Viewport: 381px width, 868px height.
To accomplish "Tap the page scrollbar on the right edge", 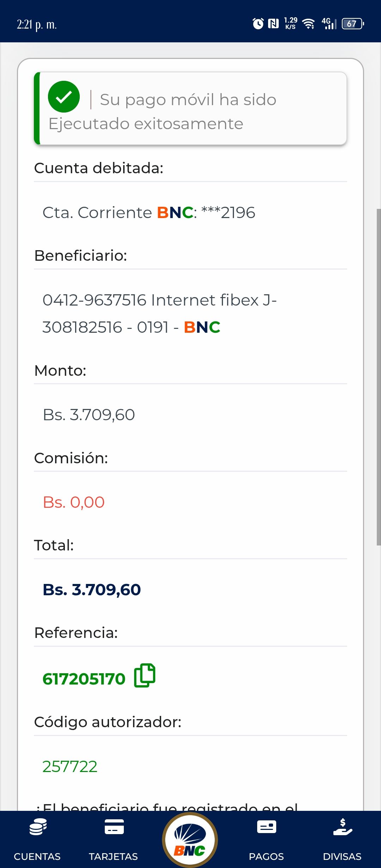I will (379, 378).
